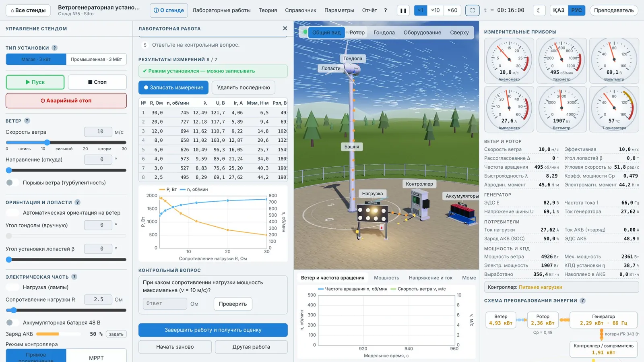Viewport: 644px width, 362px height.
Task: Click the Тахометр gauge
Action: 561,61
